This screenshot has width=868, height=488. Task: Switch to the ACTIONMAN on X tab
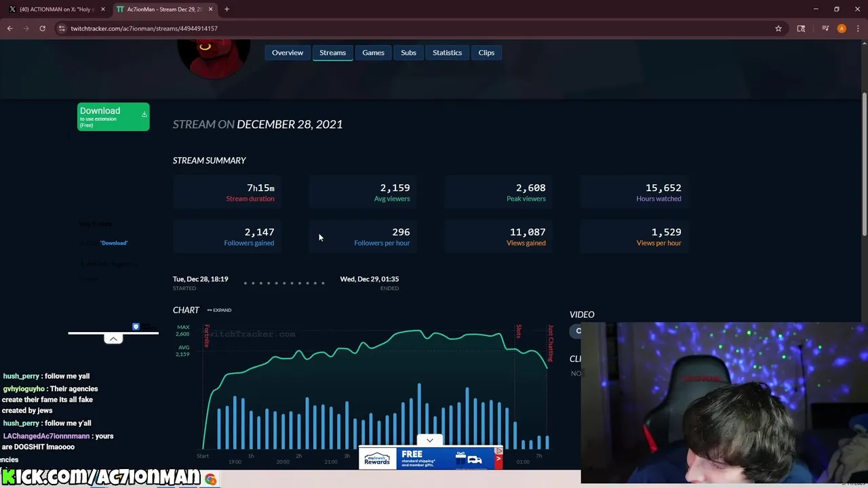56,9
